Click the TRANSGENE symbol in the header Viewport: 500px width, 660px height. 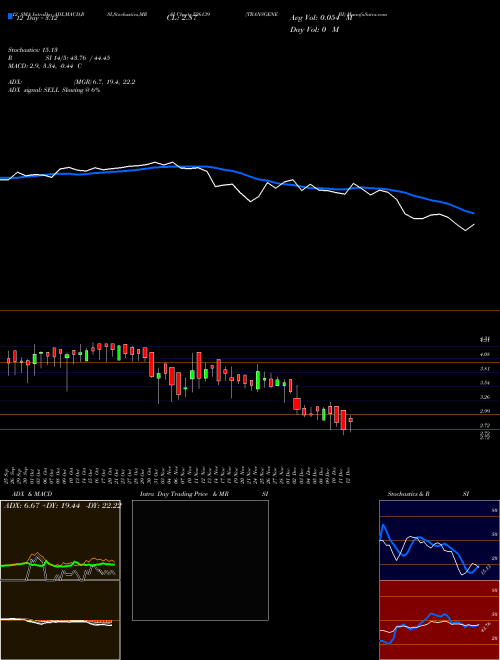pyautogui.click(x=261, y=14)
